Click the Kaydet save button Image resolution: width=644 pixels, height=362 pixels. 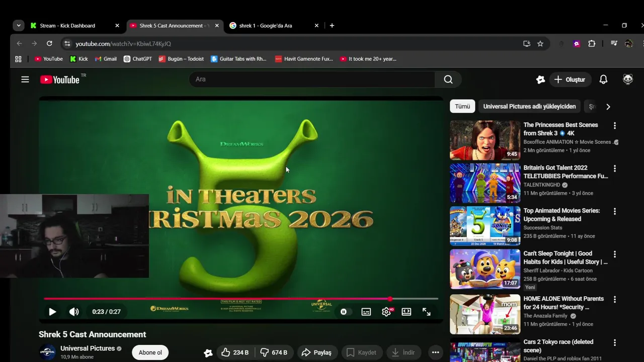[x=361, y=352]
